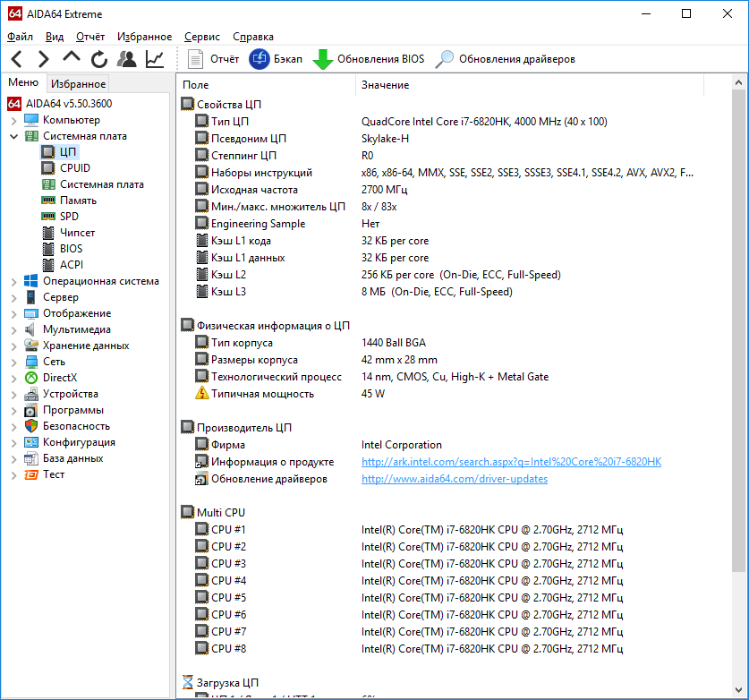The height and width of the screenshot is (700, 749).
Task: Click the Безопасность shield icon
Action: pyautogui.click(x=31, y=426)
